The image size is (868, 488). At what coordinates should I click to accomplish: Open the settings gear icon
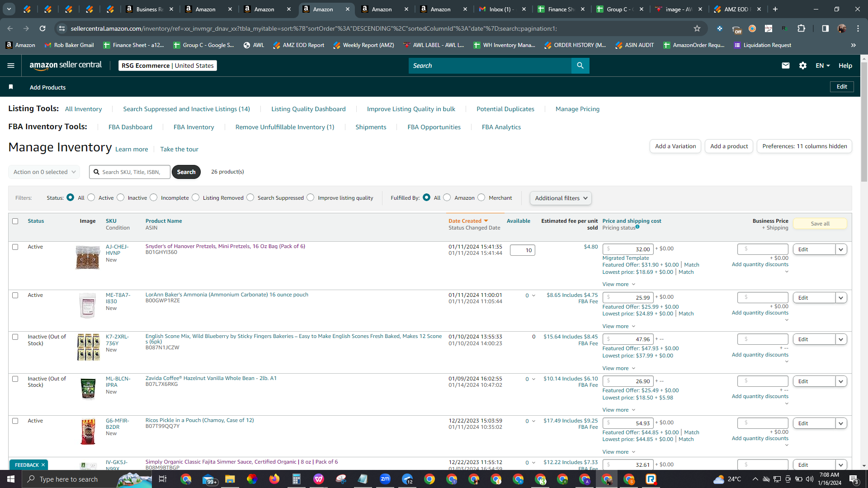coord(803,66)
